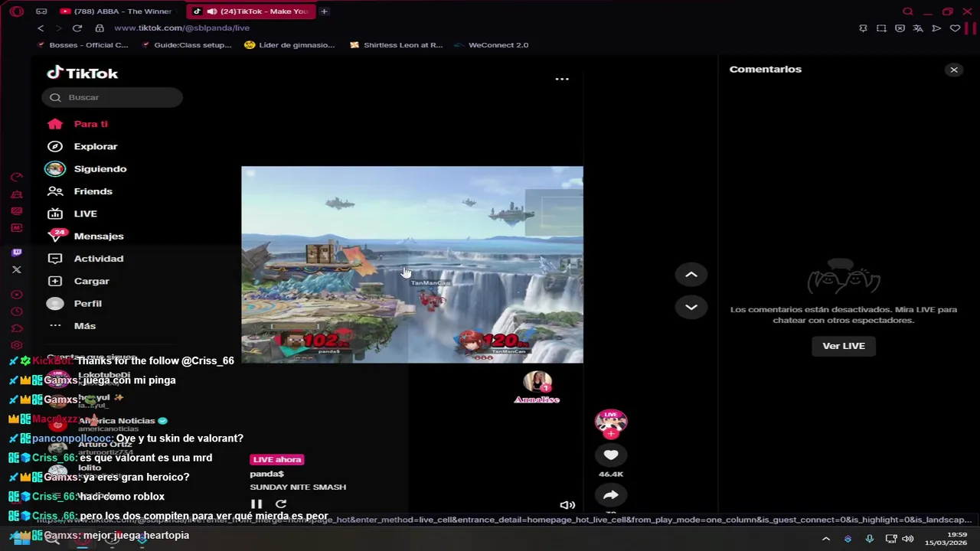This screenshot has width=980, height=551.
Task: Click the pin icon in address bar
Action: coord(863,28)
